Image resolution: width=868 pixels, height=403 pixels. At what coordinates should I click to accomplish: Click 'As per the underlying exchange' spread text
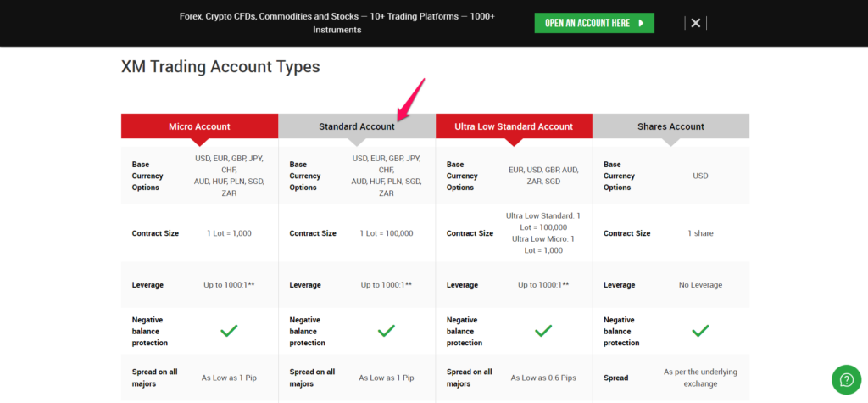tap(700, 378)
